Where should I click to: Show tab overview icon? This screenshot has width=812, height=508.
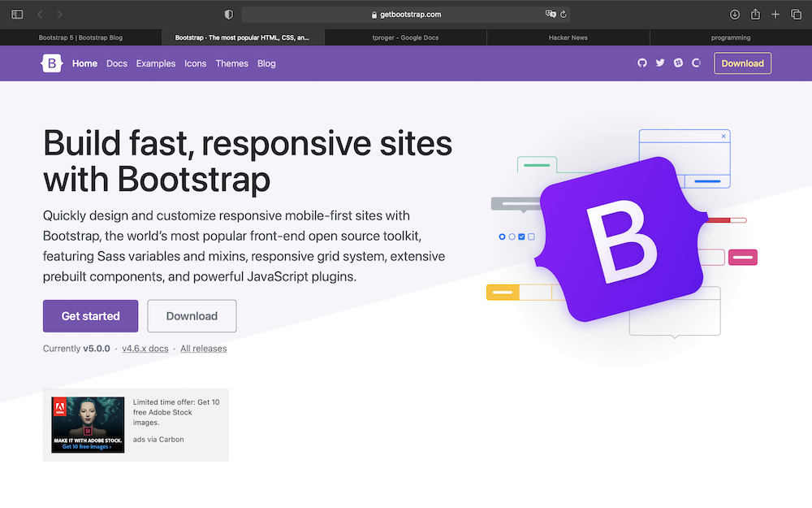(x=797, y=15)
